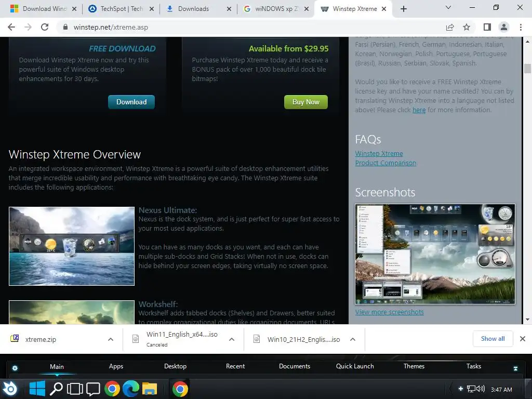
Task: Close the downloads bar
Action: click(523, 339)
